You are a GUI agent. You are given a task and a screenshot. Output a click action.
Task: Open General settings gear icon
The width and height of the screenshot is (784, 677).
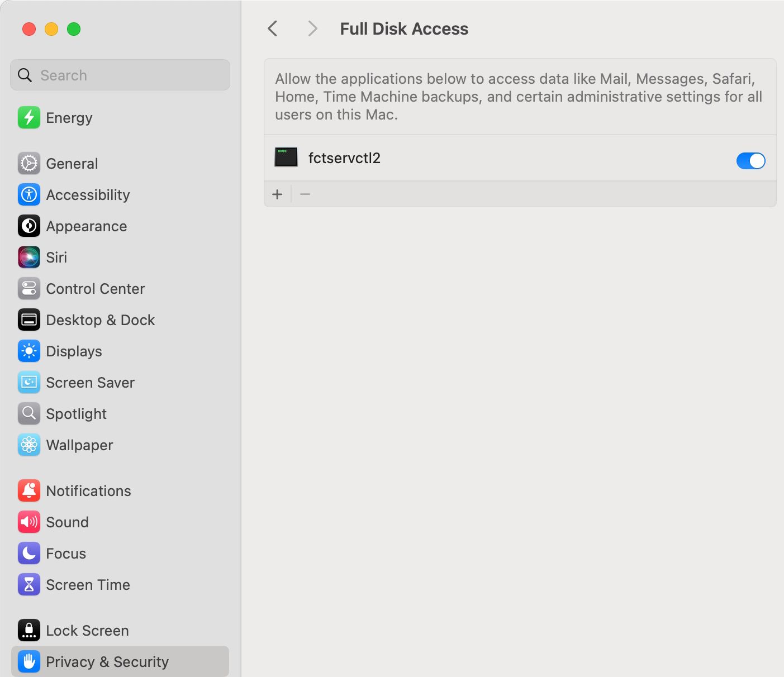pos(29,164)
